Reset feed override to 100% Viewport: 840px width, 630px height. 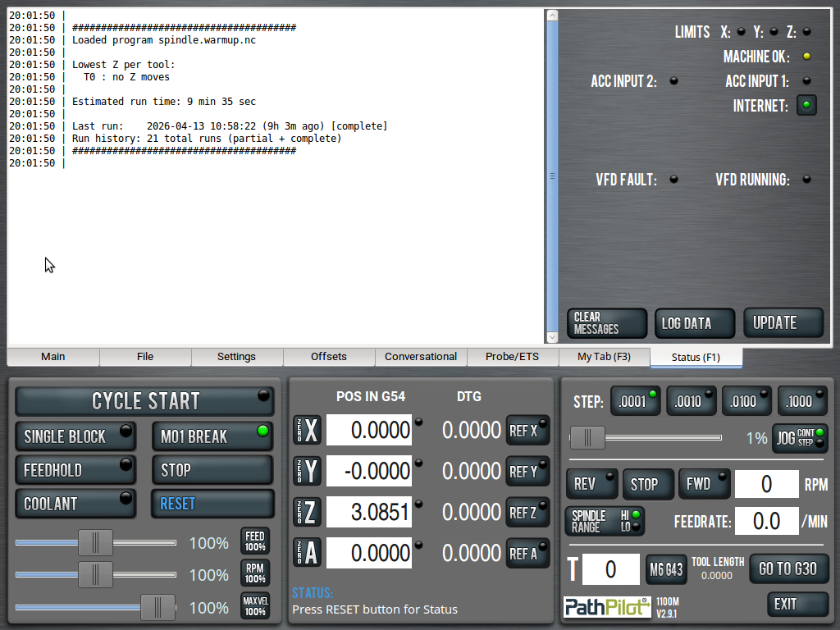coord(255,541)
